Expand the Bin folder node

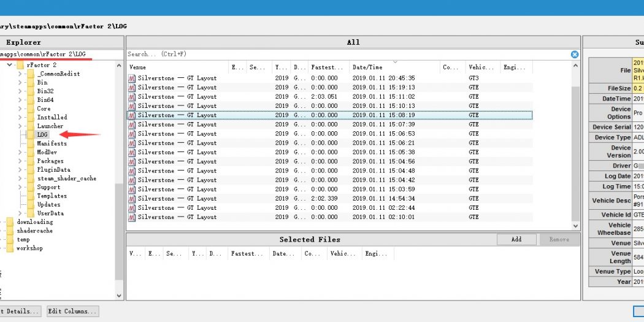[x=20, y=82]
